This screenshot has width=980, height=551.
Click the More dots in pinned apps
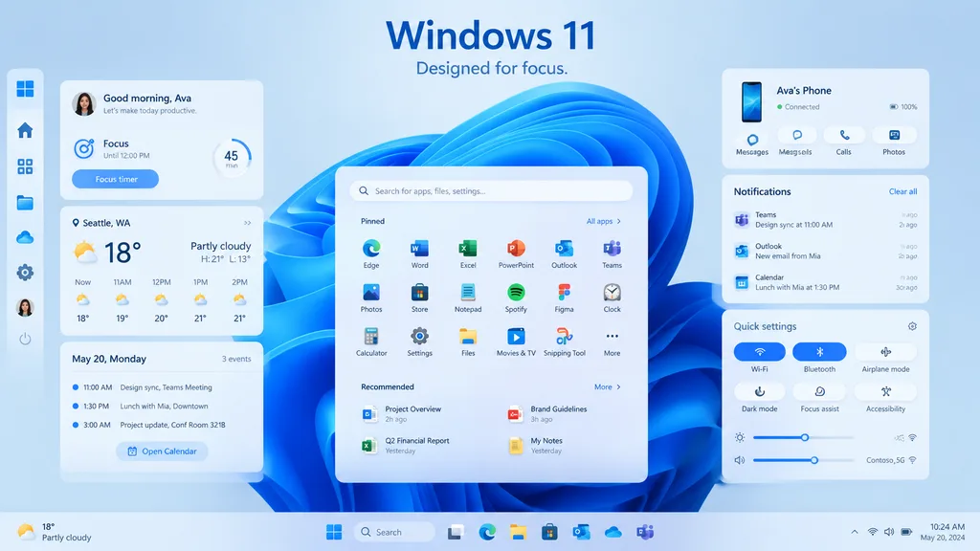pyautogui.click(x=612, y=336)
